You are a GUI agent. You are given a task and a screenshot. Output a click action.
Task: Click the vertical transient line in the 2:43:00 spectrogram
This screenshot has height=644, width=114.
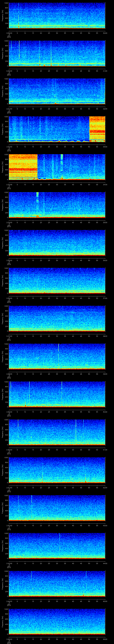pyautogui.click(x=60, y=540)
